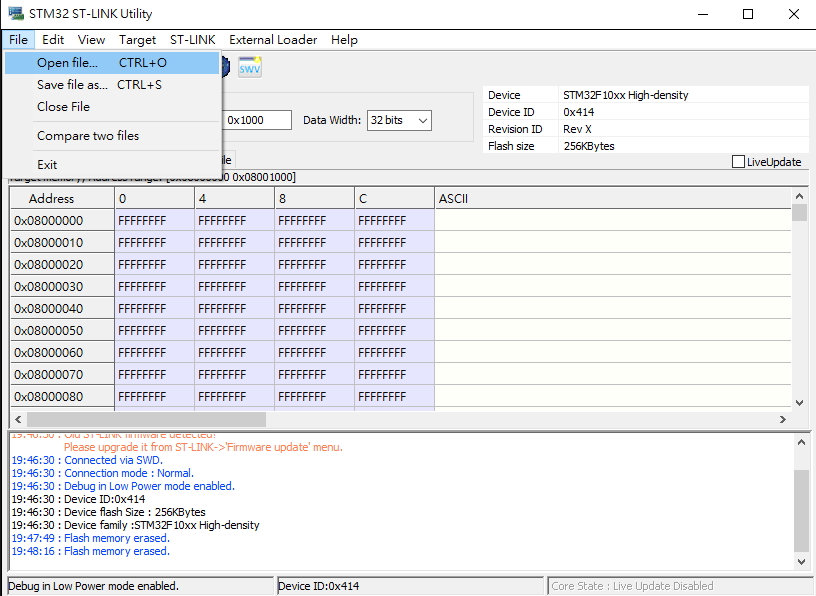816x596 pixels.
Task: Click the File menu bar item
Action: click(x=18, y=40)
